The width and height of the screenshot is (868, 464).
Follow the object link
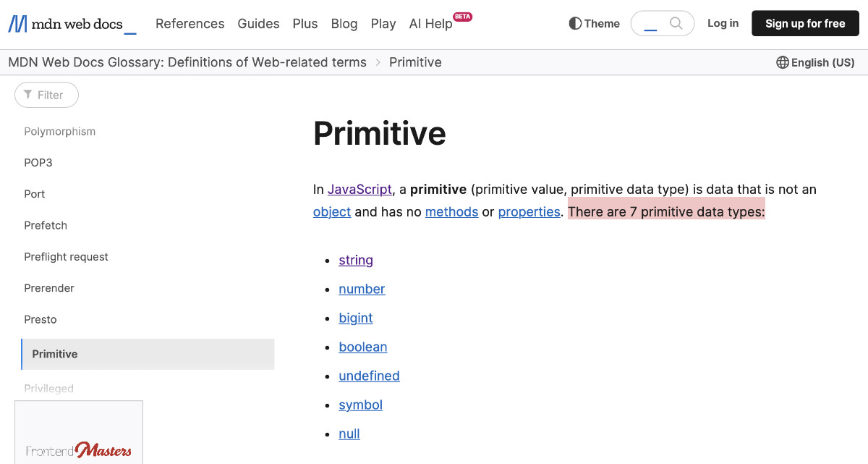pyautogui.click(x=332, y=212)
